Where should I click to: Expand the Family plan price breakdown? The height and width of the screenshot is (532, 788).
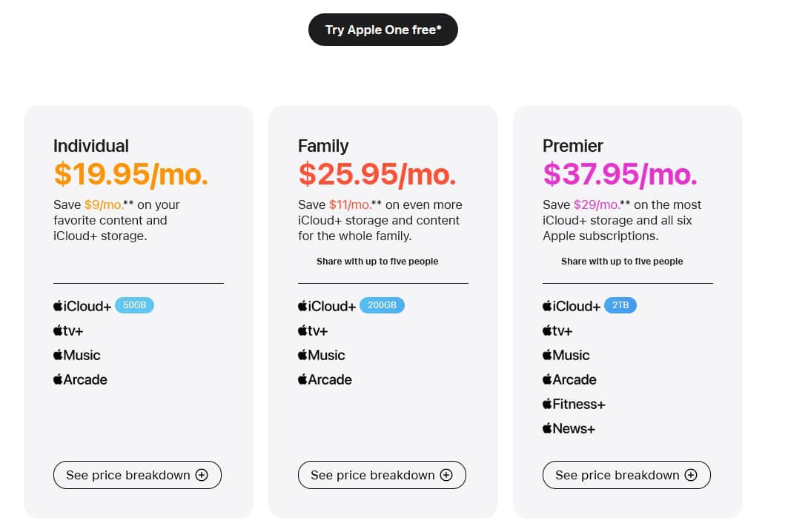click(x=382, y=475)
